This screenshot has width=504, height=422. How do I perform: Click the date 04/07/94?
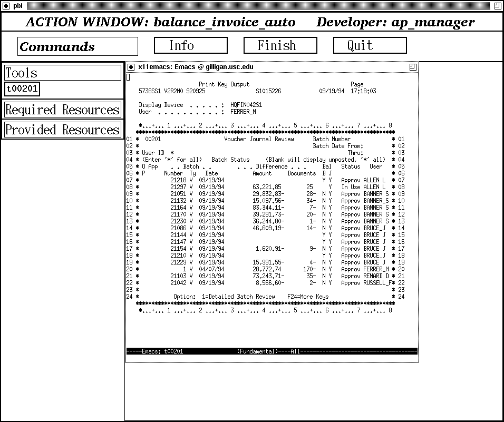tap(211, 269)
